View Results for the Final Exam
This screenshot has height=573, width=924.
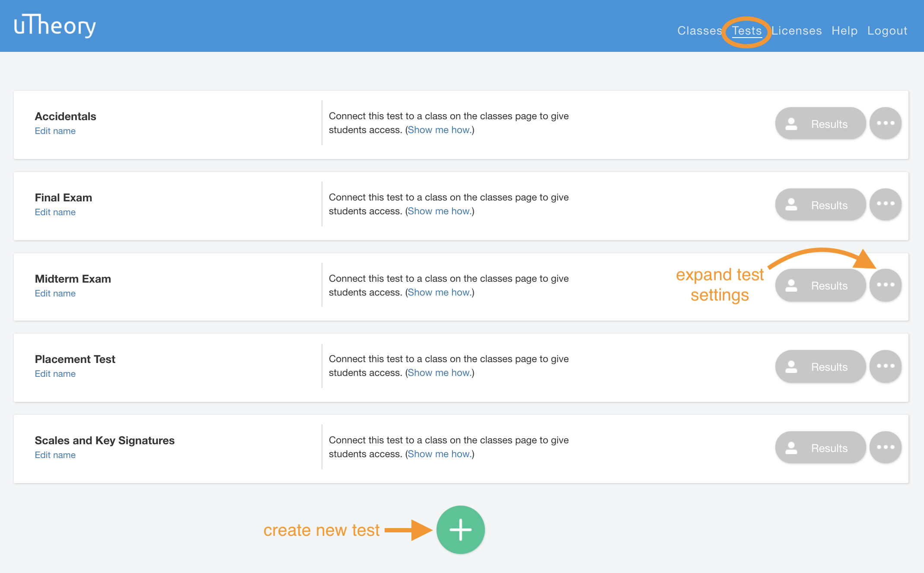[x=820, y=204]
